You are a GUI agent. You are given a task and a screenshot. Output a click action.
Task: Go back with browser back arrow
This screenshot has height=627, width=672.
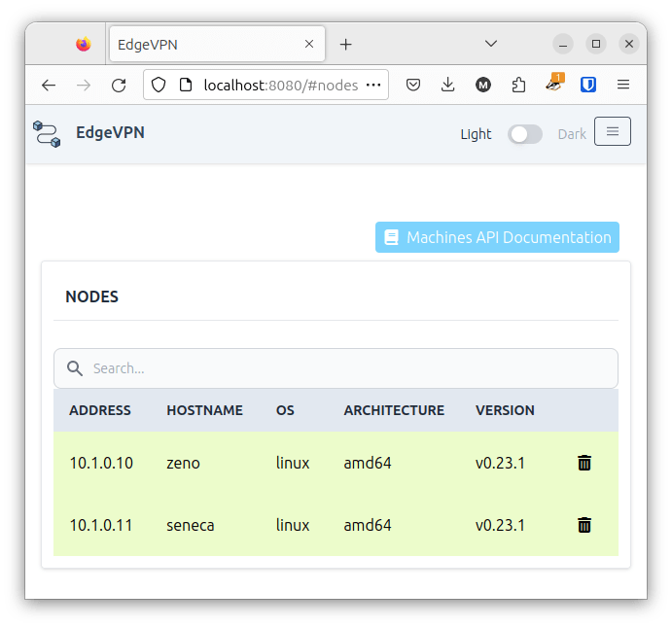point(49,86)
